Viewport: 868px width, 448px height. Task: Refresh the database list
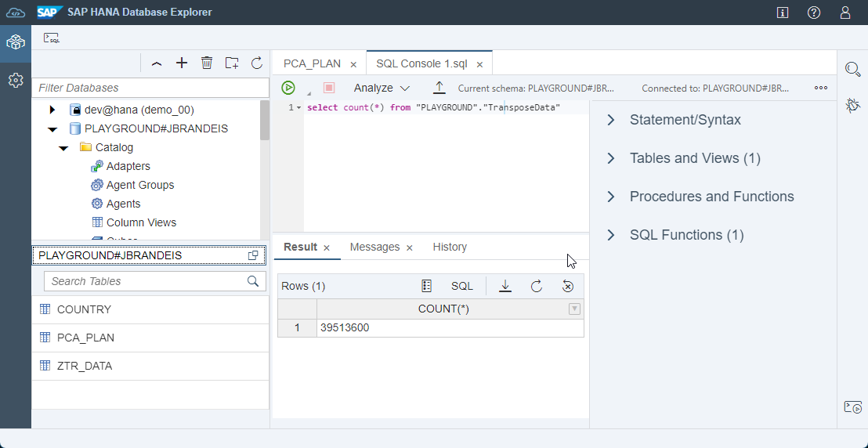(x=256, y=63)
